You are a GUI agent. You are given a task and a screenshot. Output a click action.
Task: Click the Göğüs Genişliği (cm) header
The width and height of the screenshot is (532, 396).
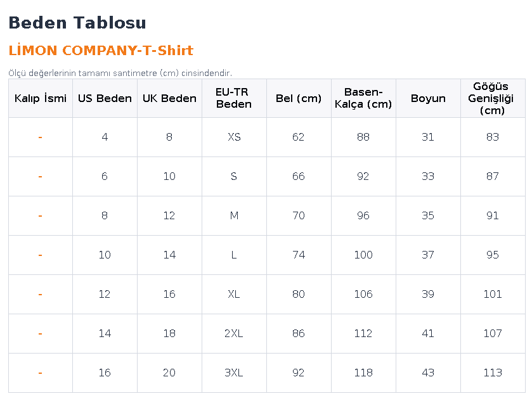(493, 98)
